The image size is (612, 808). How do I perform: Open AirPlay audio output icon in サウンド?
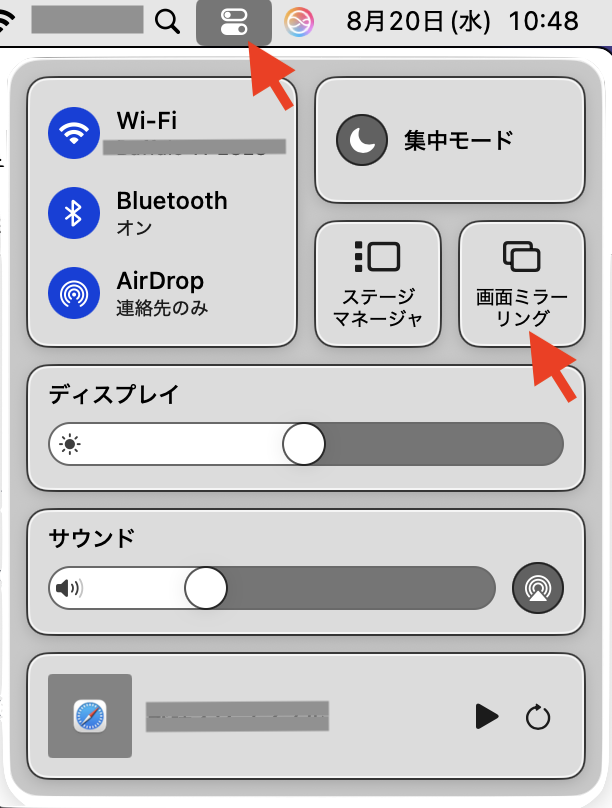(537, 588)
